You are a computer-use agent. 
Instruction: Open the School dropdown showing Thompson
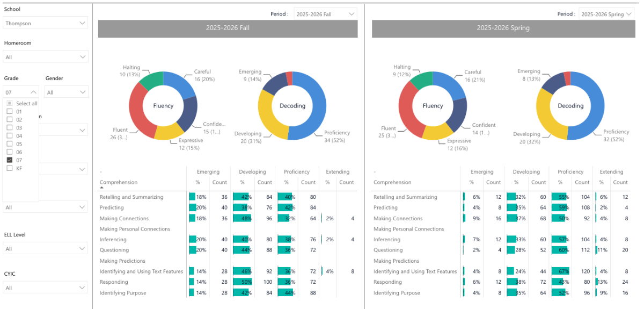45,23
